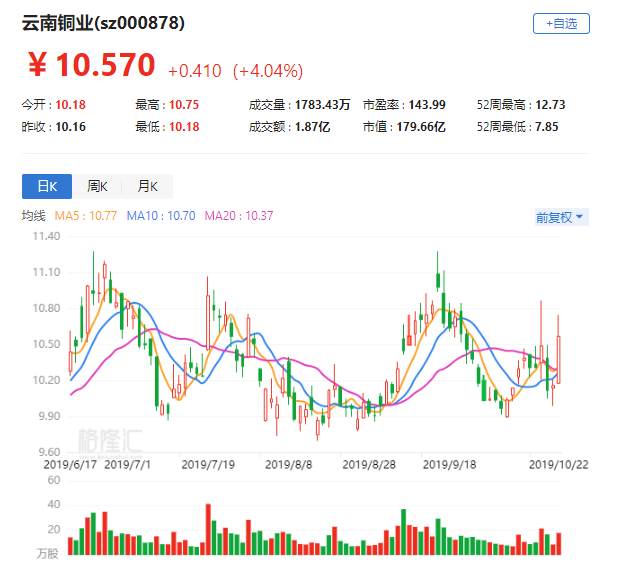
Task: Click the 52周最高 value 12.73
Action: [550, 105]
